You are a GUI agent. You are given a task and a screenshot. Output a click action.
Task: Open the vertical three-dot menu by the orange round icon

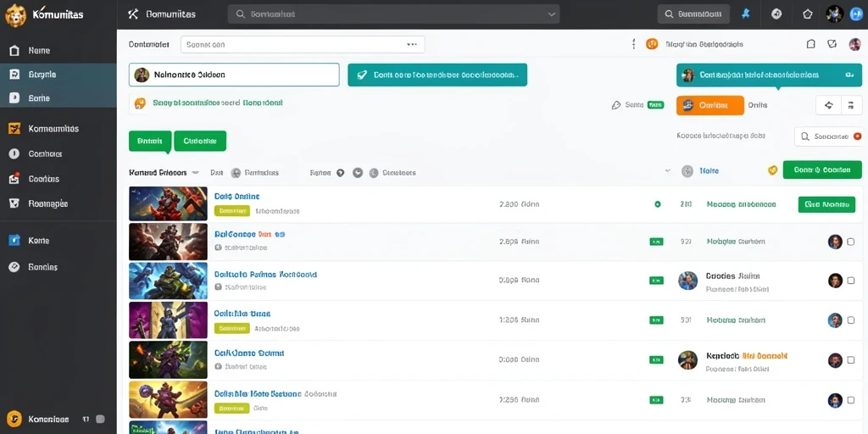coord(633,44)
